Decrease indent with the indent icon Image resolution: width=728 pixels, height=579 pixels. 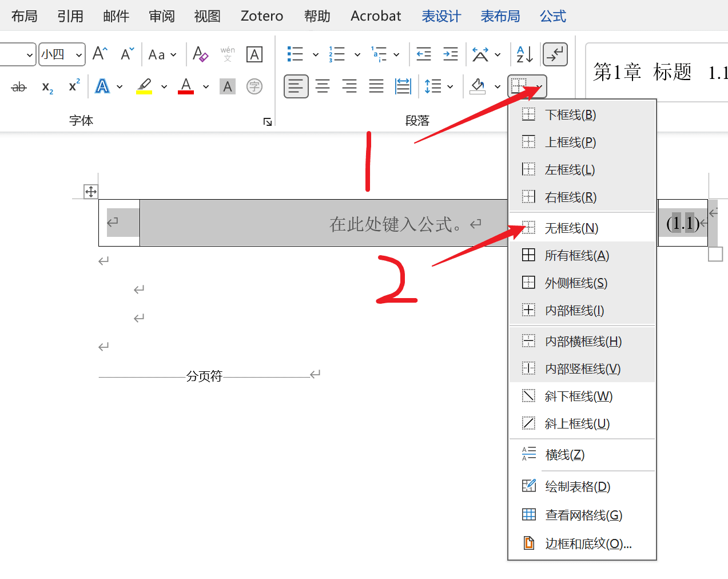tap(423, 54)
